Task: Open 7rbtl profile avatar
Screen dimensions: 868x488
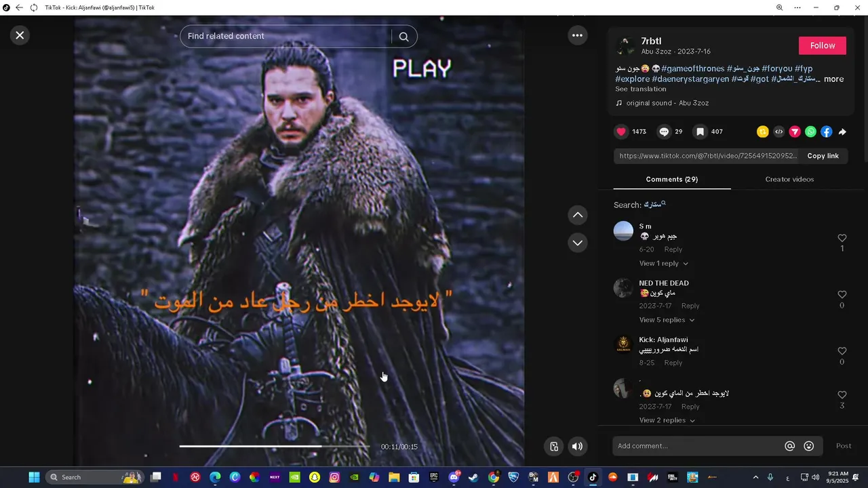Action: pos(624,45)
